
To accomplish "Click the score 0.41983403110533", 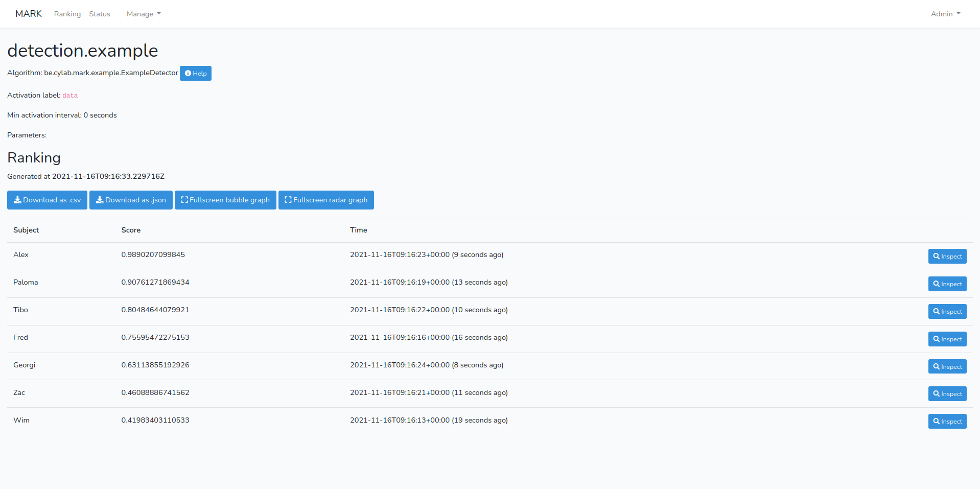I will pyautogui.click(x=155, y=420).
